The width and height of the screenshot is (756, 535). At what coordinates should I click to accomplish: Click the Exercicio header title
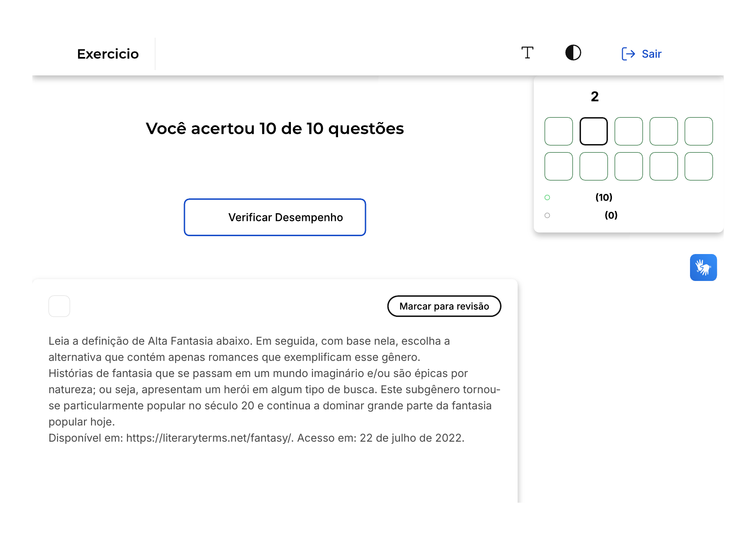(108, 54)
